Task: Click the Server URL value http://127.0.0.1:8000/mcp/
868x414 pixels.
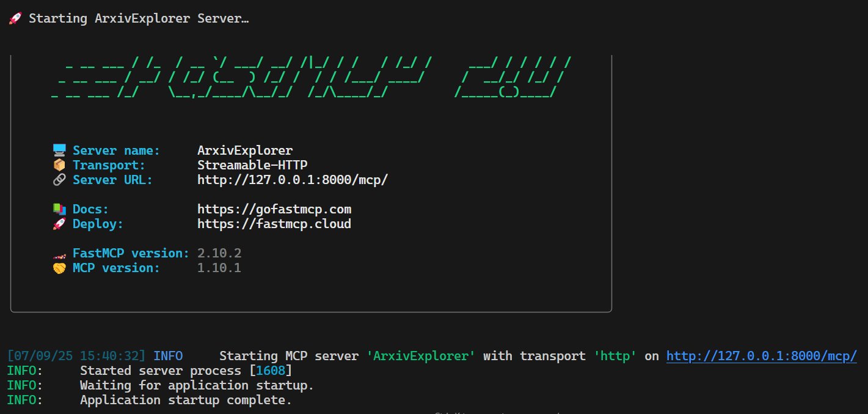Action: coord(293,180)
